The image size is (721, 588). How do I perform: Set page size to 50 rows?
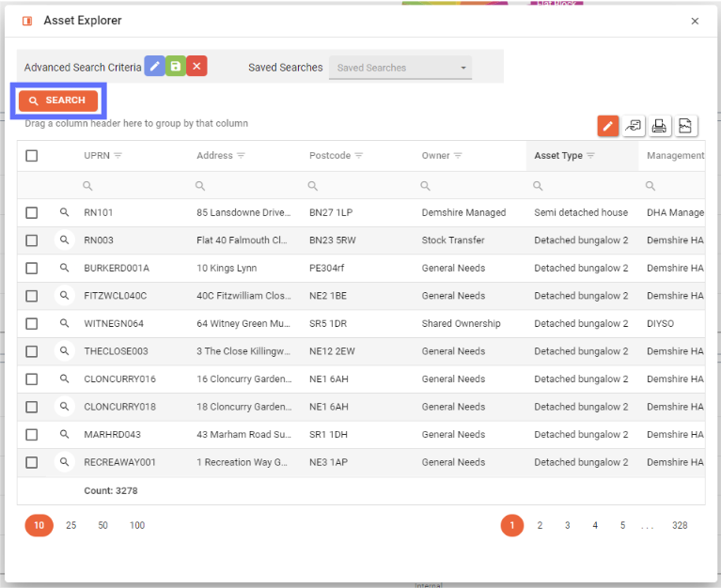coord(102,526)
